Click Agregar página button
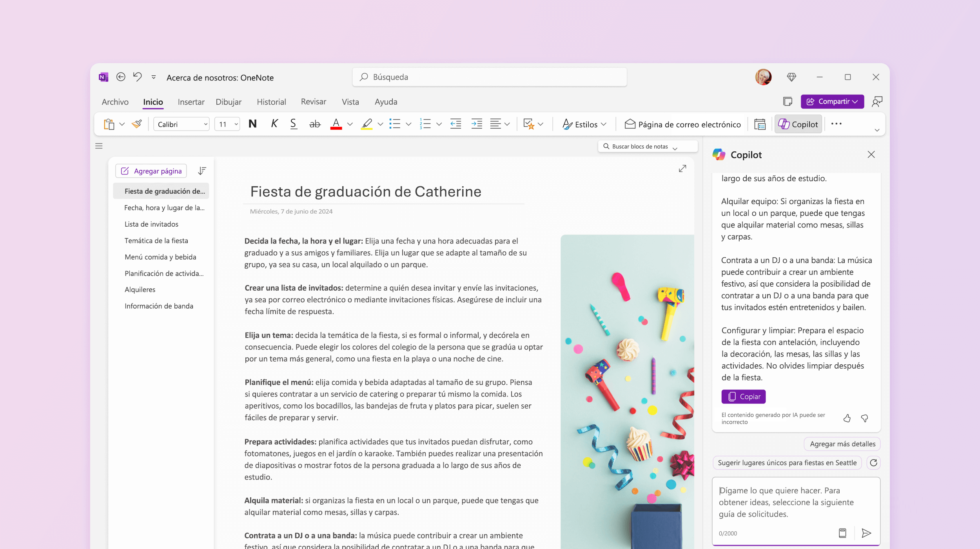This screenshot has height=549, width=980. coord(151,171)
